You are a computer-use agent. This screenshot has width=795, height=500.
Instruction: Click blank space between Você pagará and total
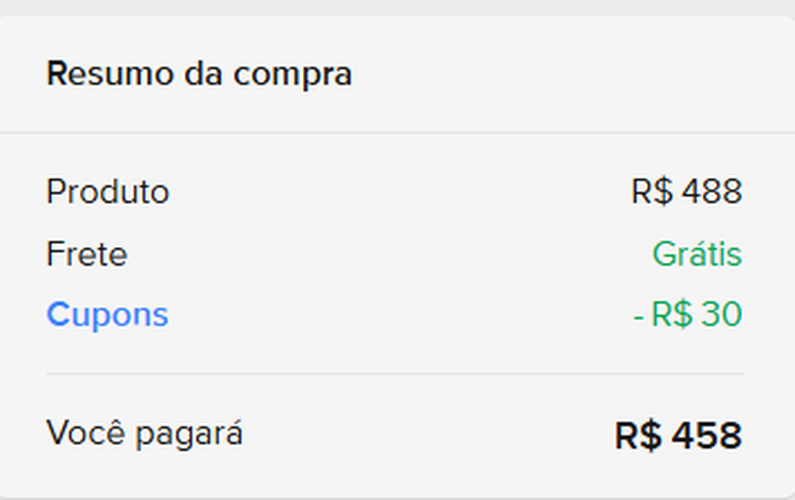430,435
